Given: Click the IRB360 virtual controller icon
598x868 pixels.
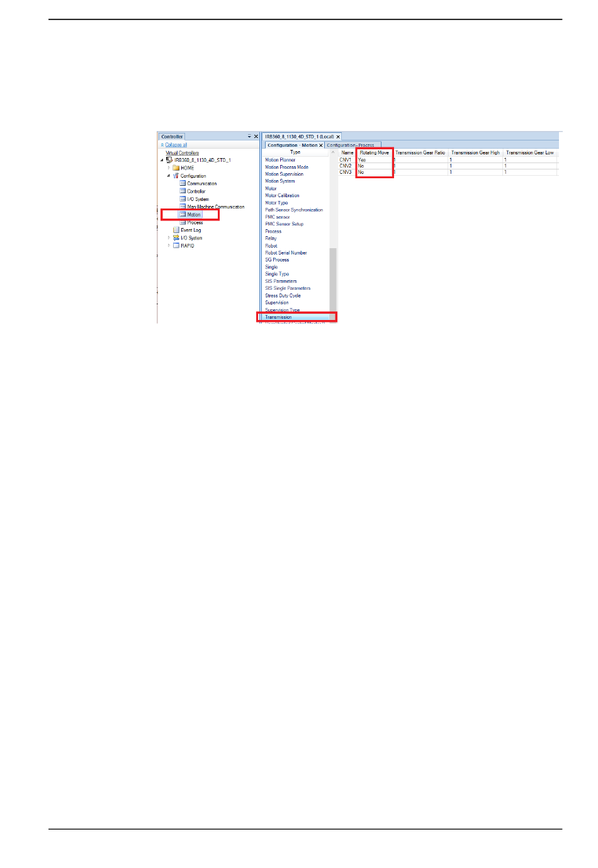Looking at the screenshot, I should (169, 160).
